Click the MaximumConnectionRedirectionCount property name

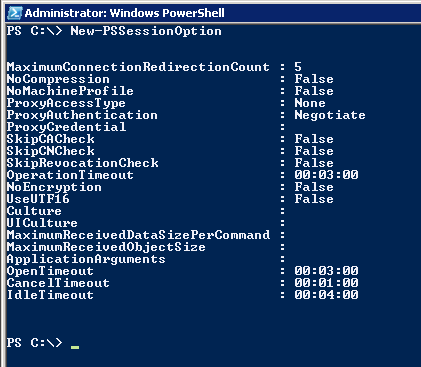(138, 67)
